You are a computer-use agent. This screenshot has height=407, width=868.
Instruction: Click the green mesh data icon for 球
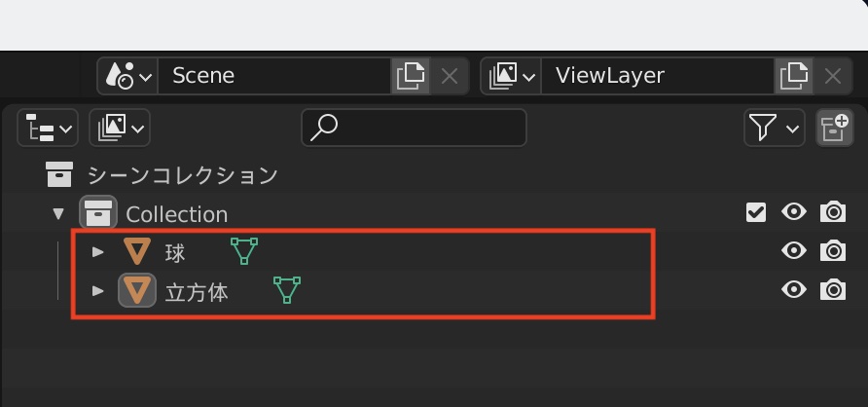(x=245, y=252)
